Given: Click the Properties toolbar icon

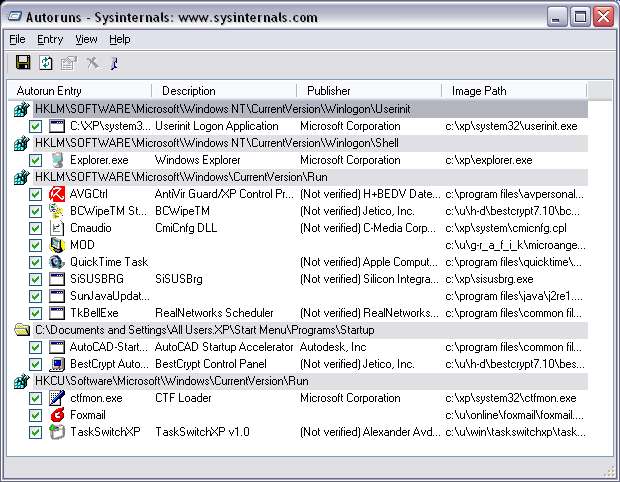Looking at the screenshot, I should click(68, 63).
